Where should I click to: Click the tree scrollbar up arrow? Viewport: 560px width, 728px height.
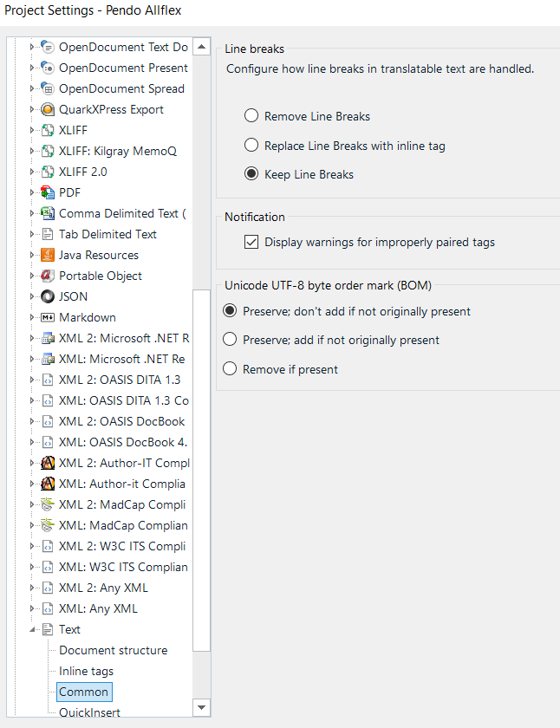(201, 47)
